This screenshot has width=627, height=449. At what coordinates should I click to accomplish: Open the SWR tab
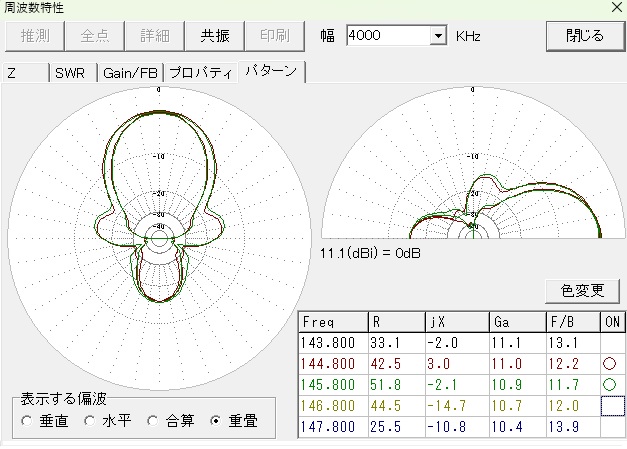70,73
